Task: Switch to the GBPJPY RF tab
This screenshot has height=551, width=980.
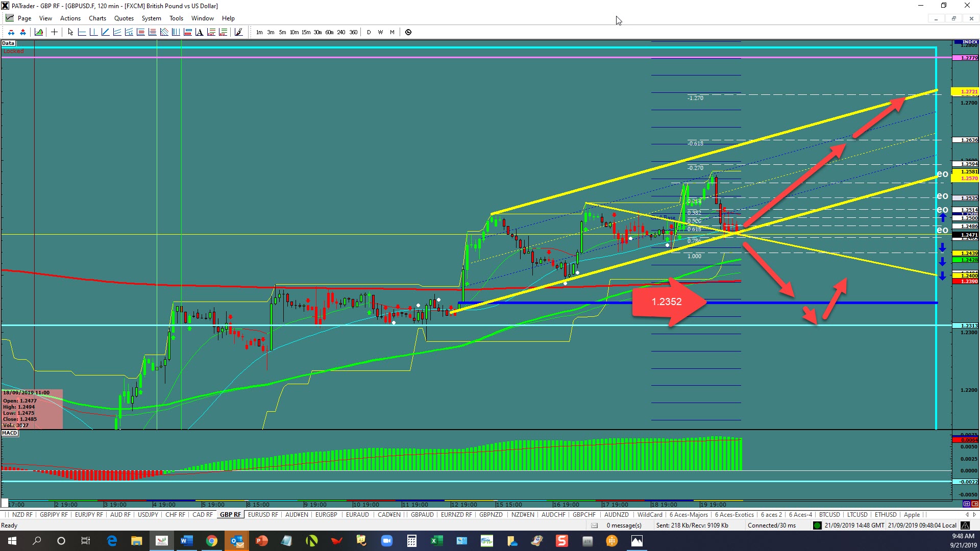Action: (x=54, y=515)
